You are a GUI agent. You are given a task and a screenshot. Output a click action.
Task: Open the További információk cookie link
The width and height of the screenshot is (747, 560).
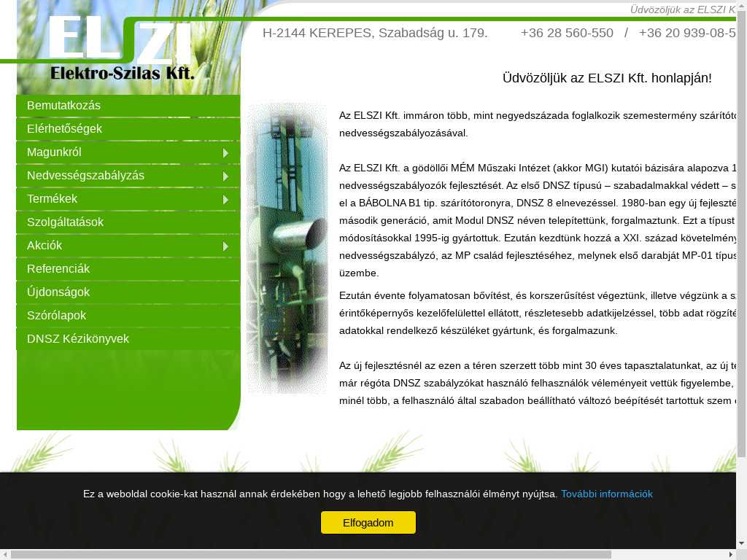tap(606, 494)
